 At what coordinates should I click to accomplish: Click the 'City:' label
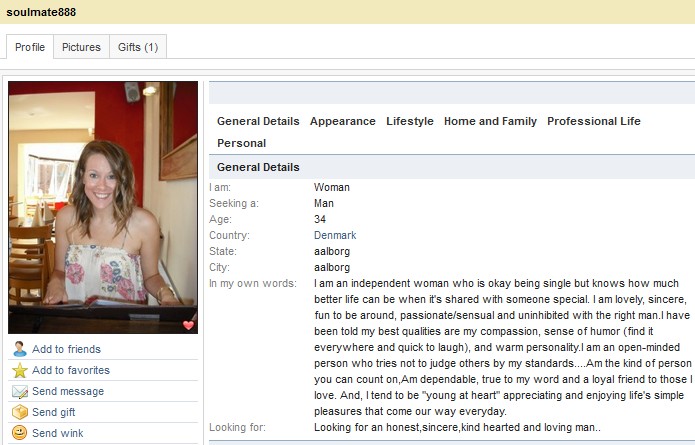[x=219, y=267]
